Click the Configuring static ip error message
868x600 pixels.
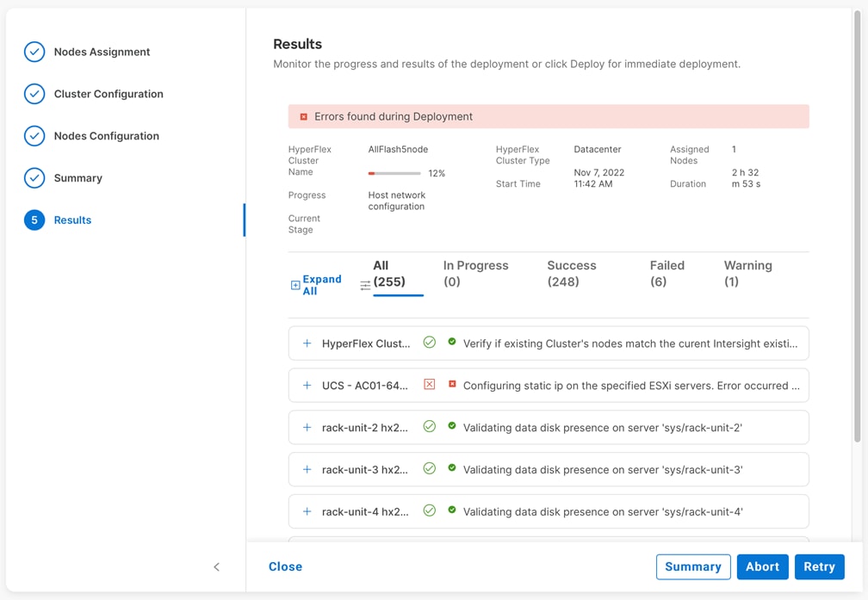tap(632, 386)
